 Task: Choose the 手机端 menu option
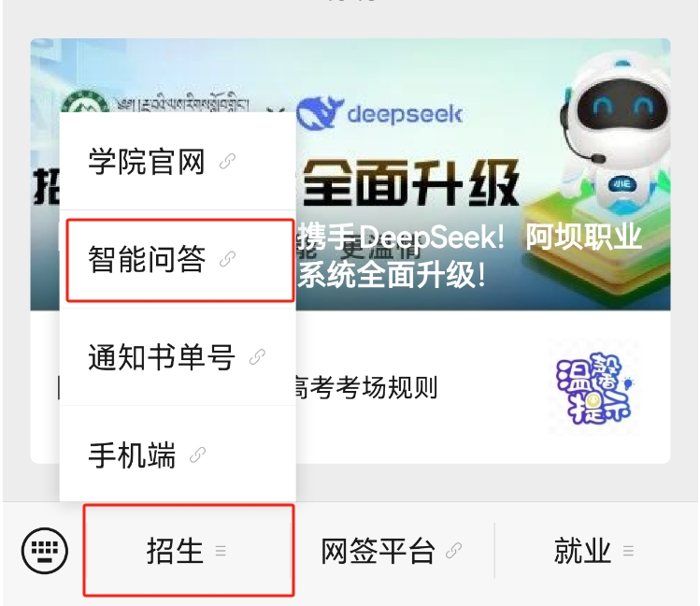coord(178,454)
